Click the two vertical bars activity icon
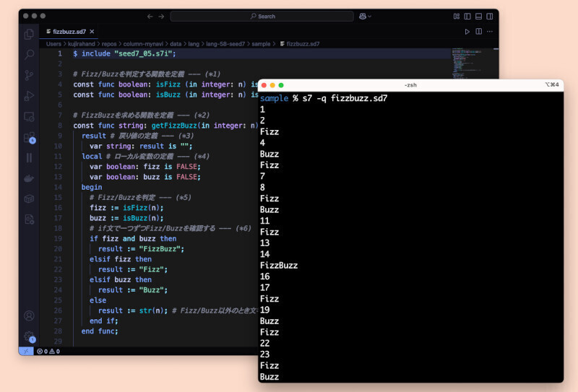Viewport: 578px width, 392px height. (x=29, y=157)
